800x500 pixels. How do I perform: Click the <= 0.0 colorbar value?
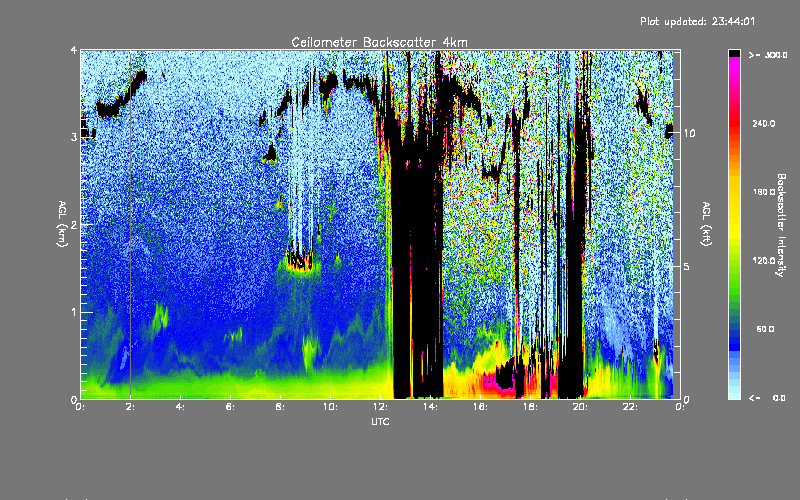[x=768, y=398]
